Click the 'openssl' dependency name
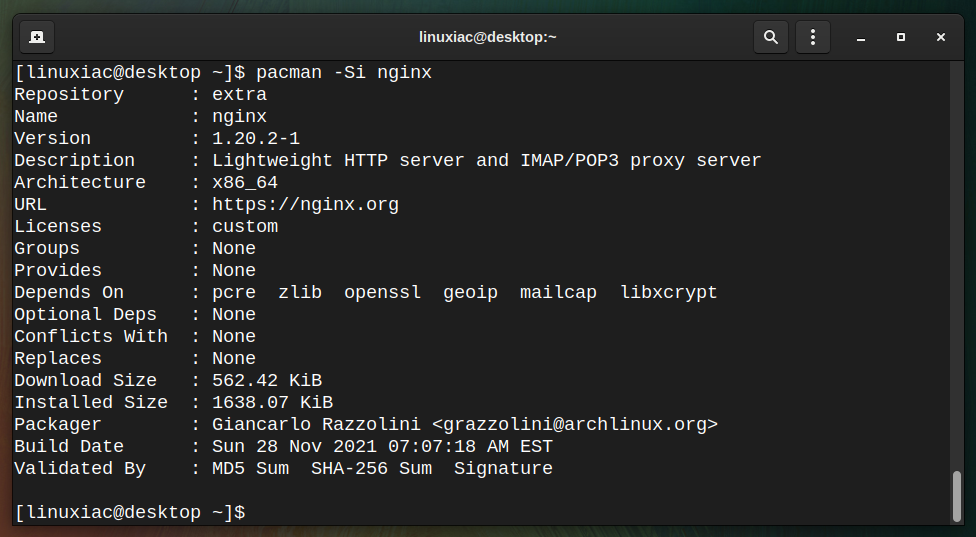The height and width of the screenshot is (537, 976). click(382, 292)
